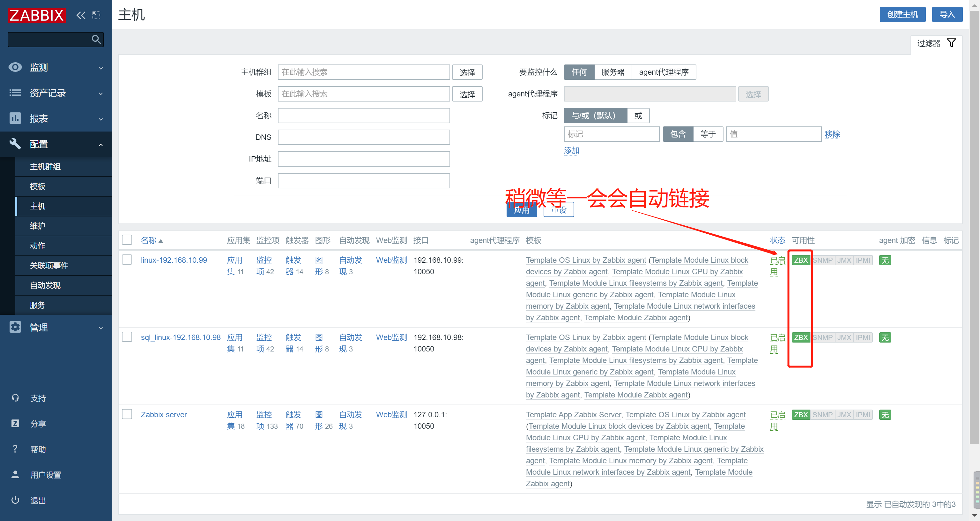Select 服务器 monitored-by option
Viewport: 980px width, 521px height.
pos(613,72)
